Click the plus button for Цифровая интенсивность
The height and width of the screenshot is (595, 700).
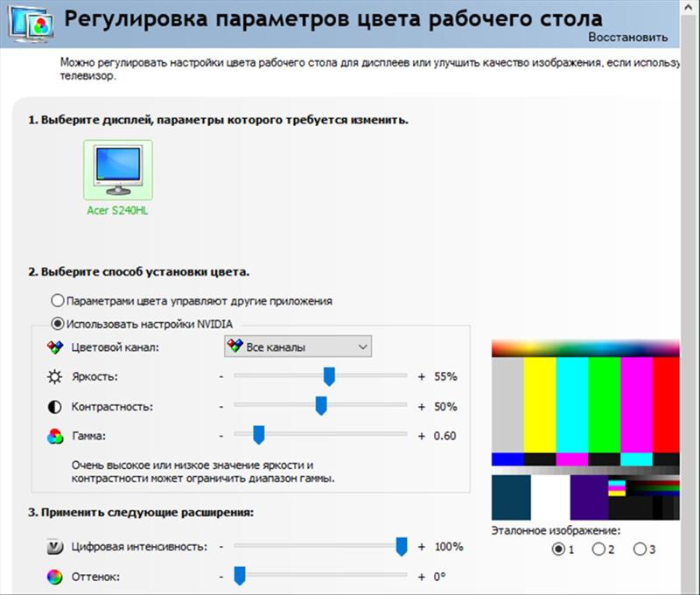[x=422, y=547]
